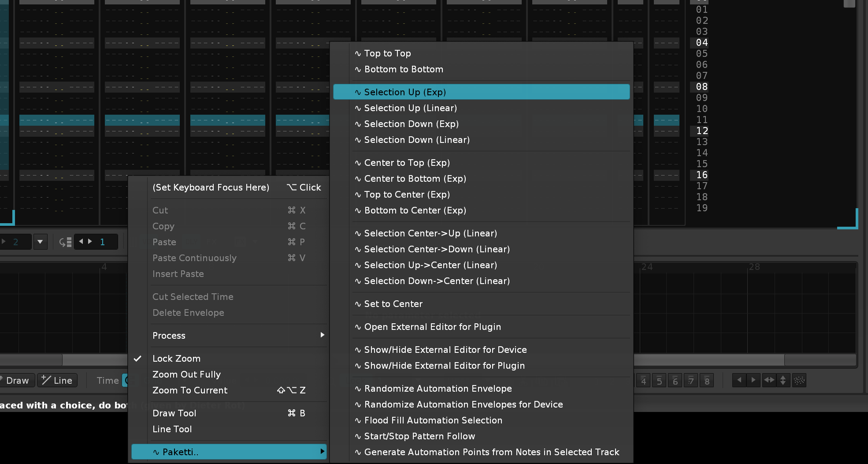Screen dimensions: 868x464
Task: Click the vertical flip arrows icon
Action: tap(783, 380)
